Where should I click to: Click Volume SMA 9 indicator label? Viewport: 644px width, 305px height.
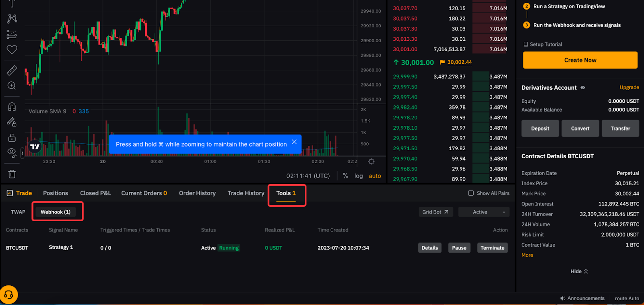(x=47, y=111)
